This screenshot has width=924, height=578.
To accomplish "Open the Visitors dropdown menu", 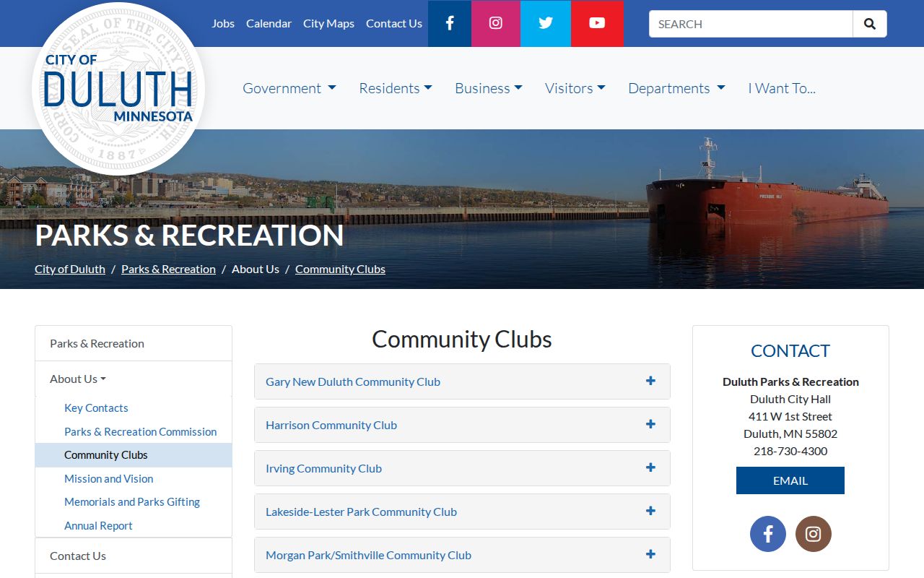I will (575, 88).
